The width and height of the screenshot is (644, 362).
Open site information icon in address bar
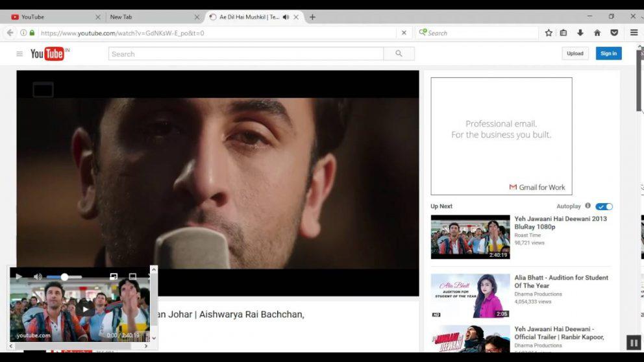[x=23, y=33]
